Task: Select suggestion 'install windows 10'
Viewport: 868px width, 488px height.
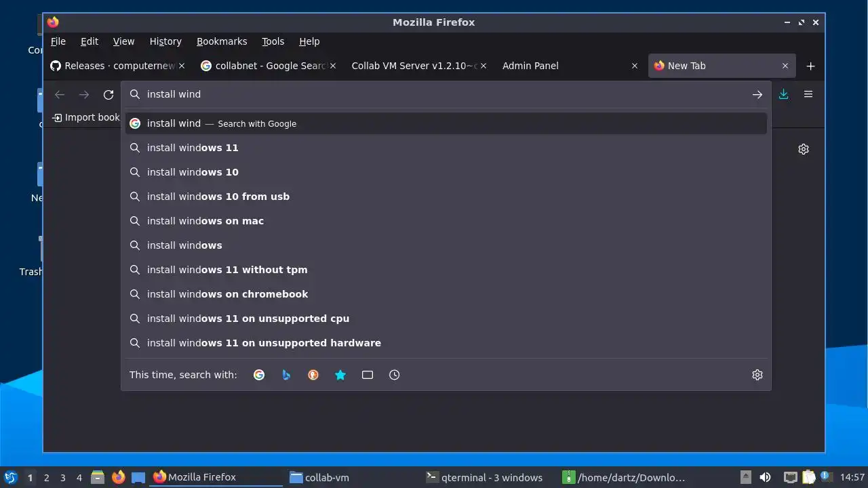Action: pyautogui.click(x=446, y=172)
